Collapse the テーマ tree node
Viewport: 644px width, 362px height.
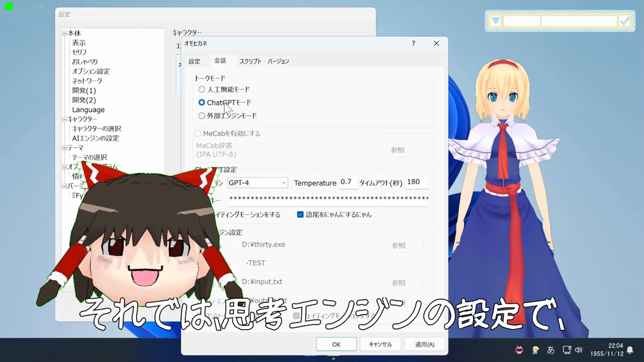tap(64, 147)
